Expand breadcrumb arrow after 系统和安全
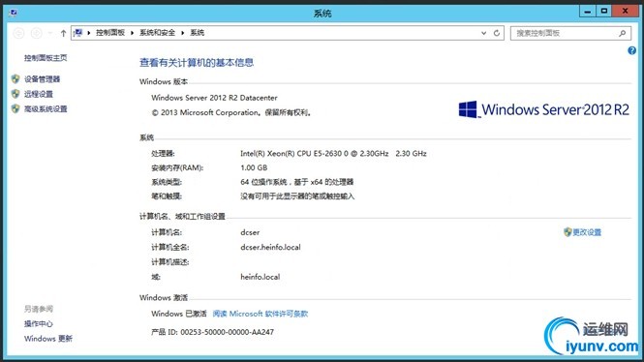This screenshot has width=644, height=362. tap(182, 33)
